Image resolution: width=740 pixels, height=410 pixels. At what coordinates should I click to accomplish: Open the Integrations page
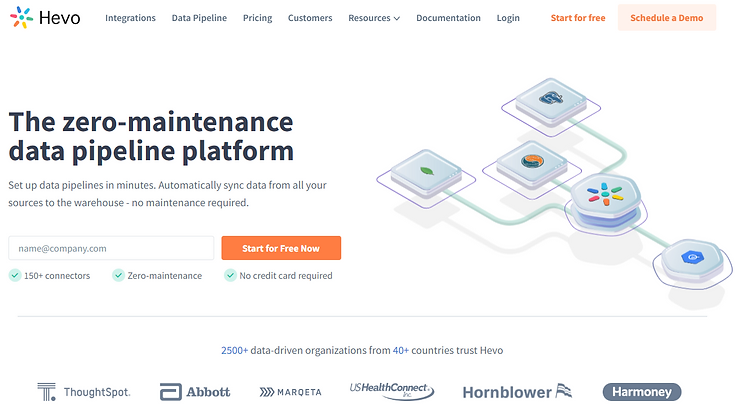130,18
